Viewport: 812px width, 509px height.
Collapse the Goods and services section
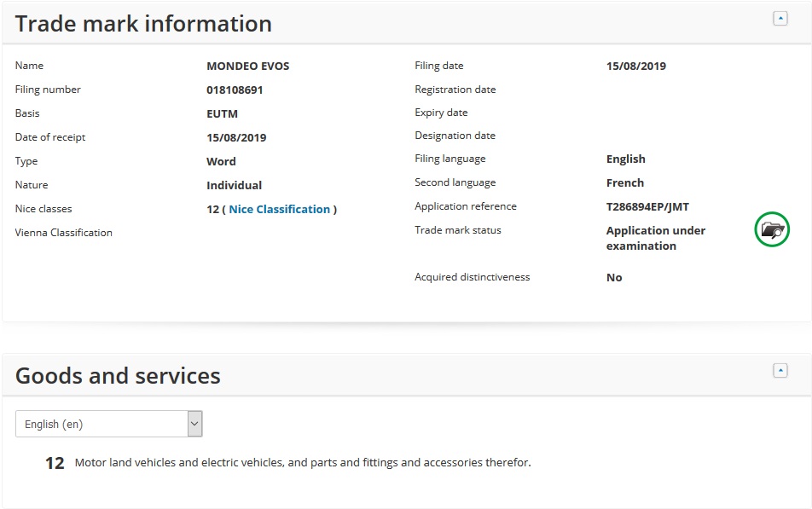780,370
